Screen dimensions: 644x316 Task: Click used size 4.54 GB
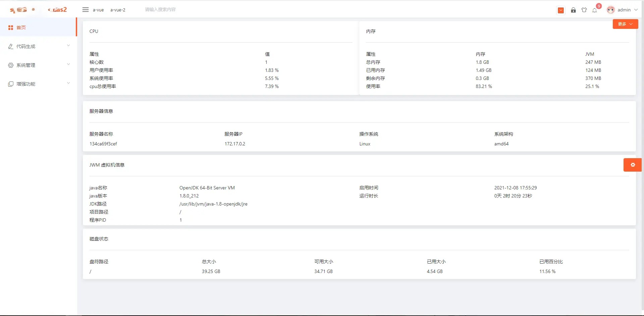(x=435, y=271)
